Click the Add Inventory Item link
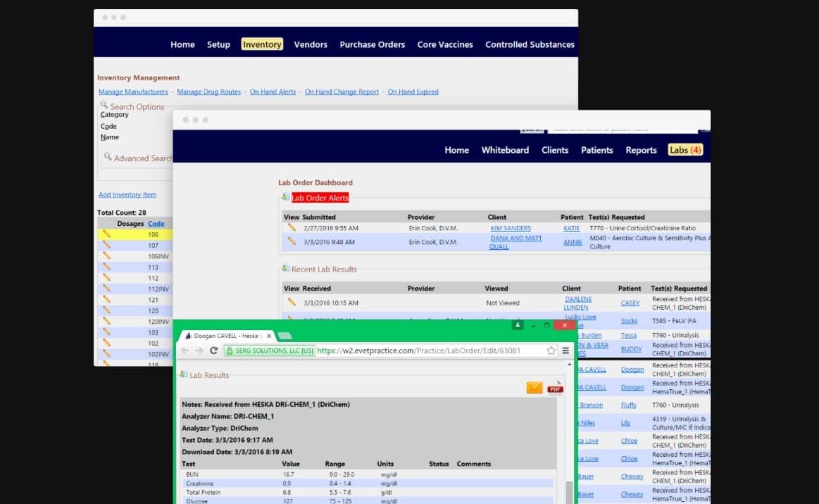This screenshot has height=504, width=819. click(127, 194)
